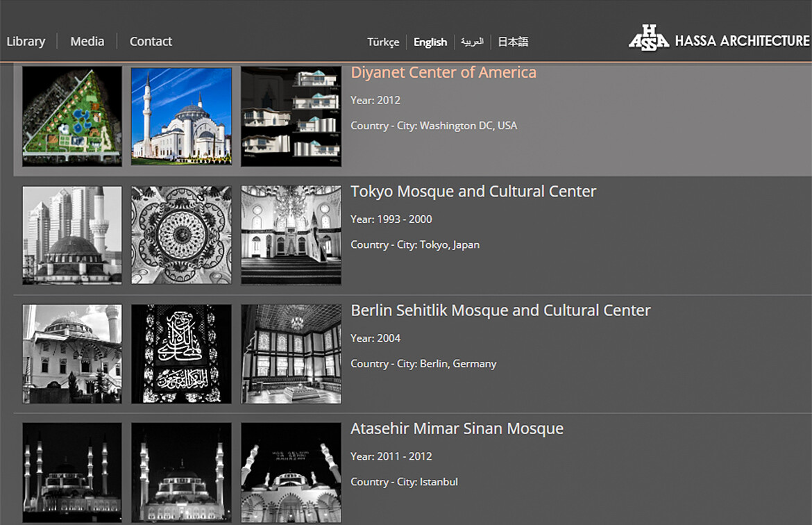View Diyanet Center elevation drawings thumbnail
Screen dimensions: 812x525
pos(291,116)
